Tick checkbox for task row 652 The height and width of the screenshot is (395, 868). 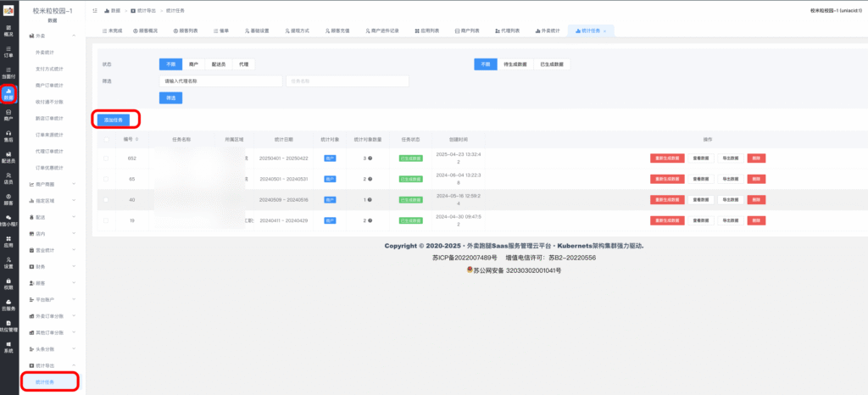coord(106,159)
